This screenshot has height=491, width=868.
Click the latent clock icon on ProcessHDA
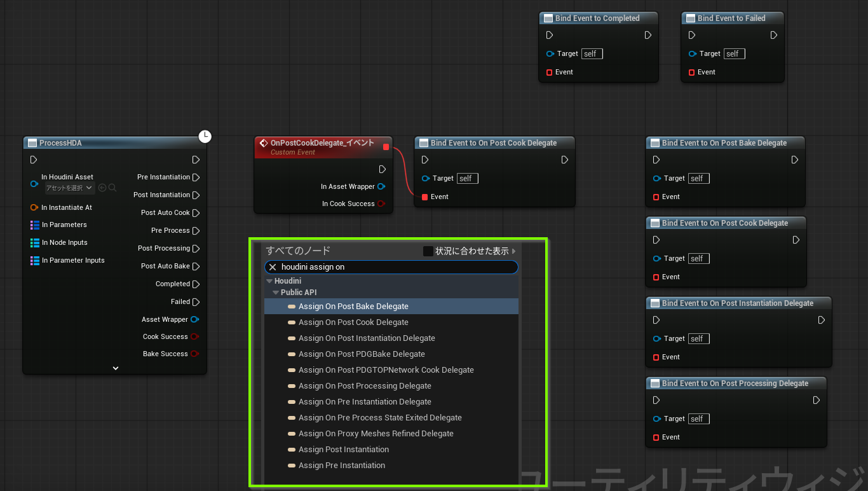[205, 136]
